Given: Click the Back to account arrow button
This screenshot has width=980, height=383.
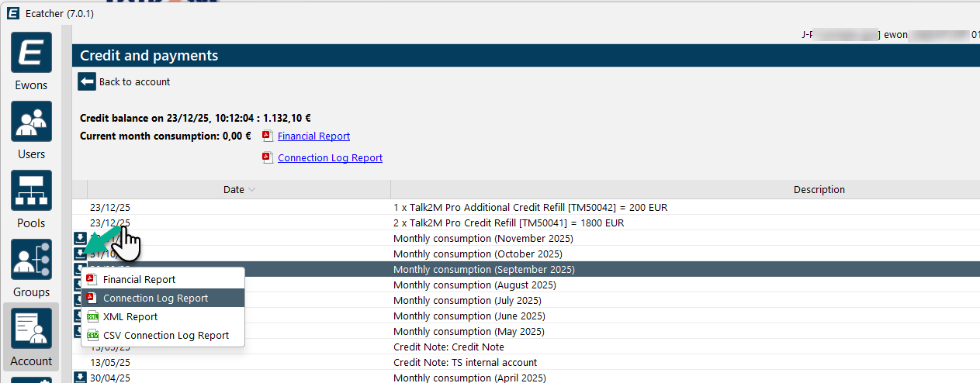Looking at the screenshot, I should [87, 81].
